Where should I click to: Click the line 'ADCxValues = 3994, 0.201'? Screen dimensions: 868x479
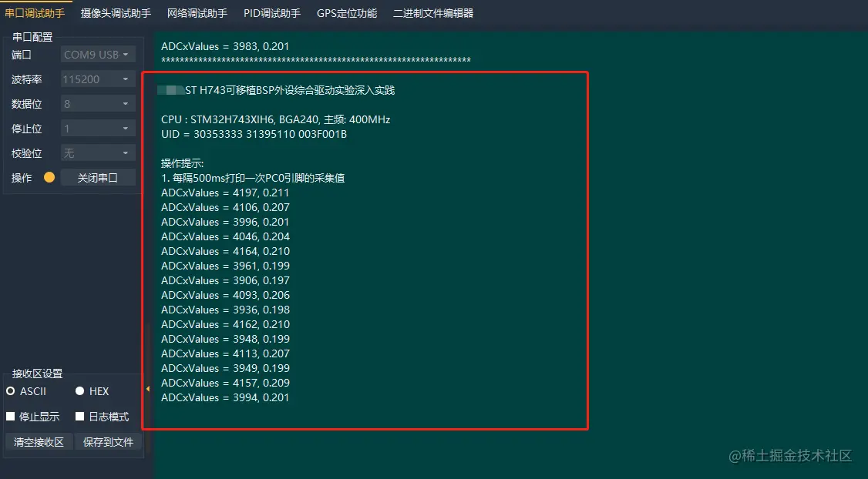(x=225, y=397)
